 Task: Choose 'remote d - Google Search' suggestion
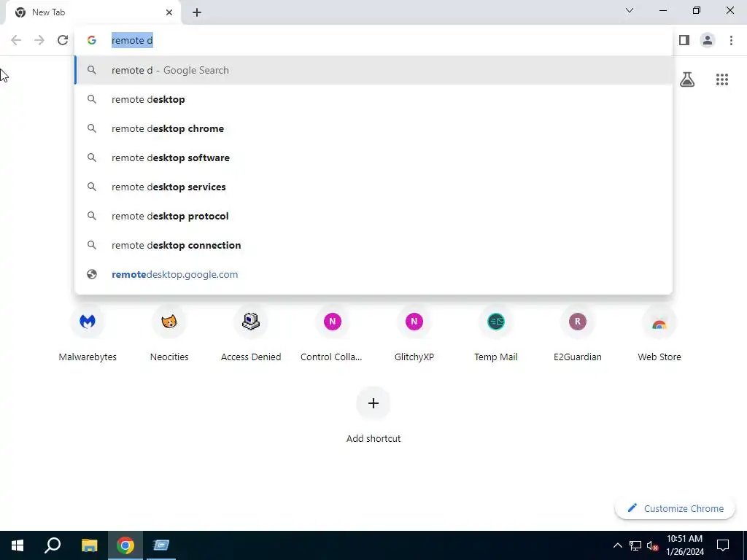tap(373, 70)
